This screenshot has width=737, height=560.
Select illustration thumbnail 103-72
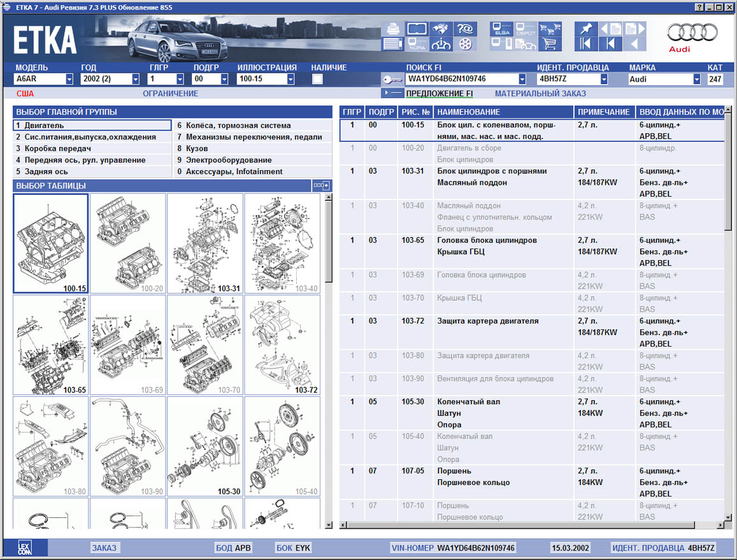282,345
